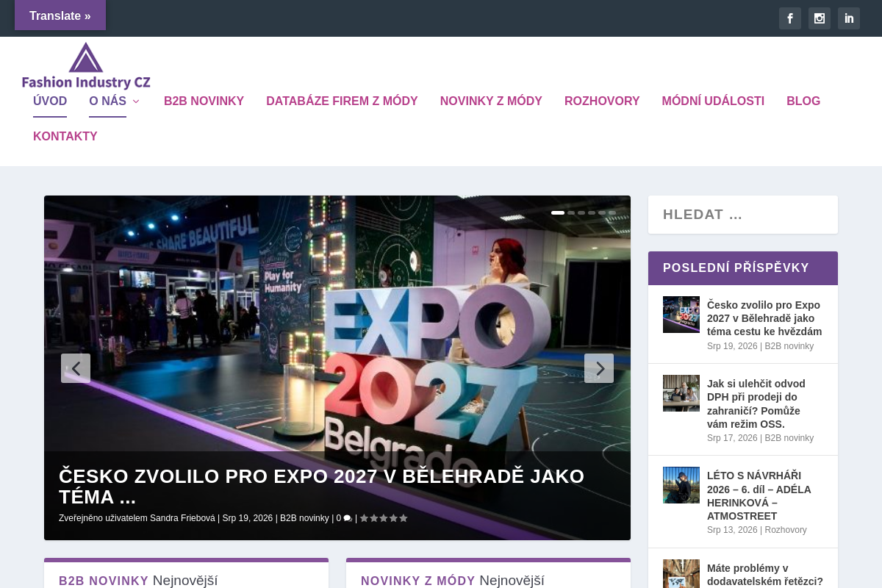
Task: Open B2B novinky category under DPH post
Action: tap(789, 438)
